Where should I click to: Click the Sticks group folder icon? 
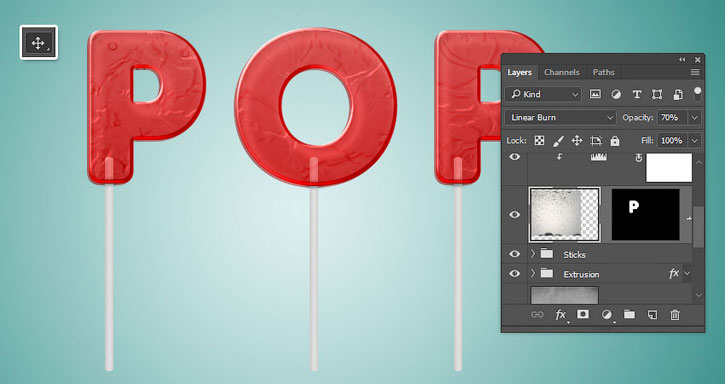click(547, 254)
